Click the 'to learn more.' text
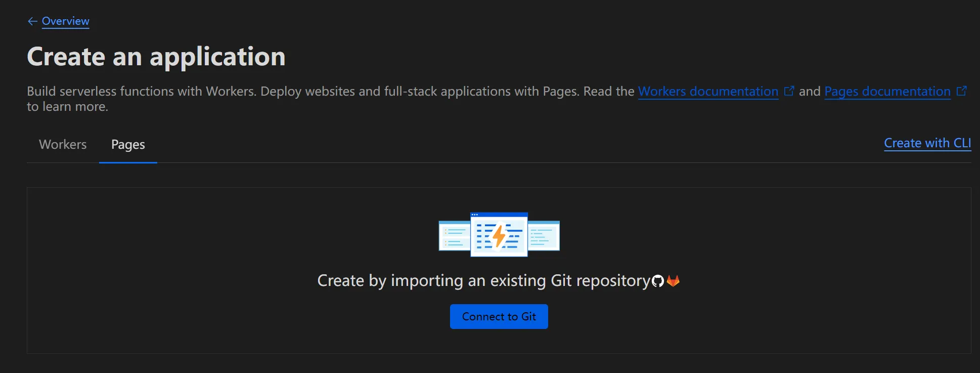Viewport: 980px width, 373px height. [x=67, y=107]
